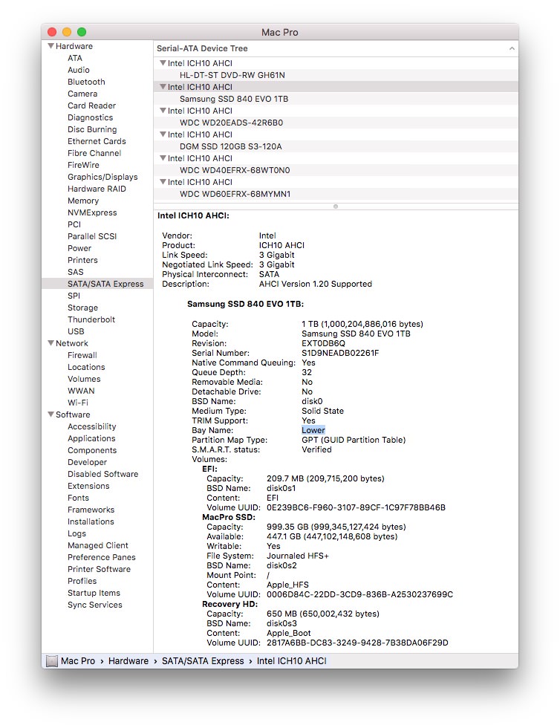Select Locations under Network

86,367
